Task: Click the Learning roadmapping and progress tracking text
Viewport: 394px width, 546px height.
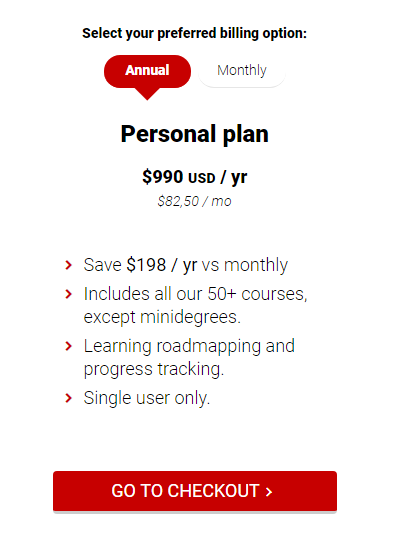Action: click(189, 358)
